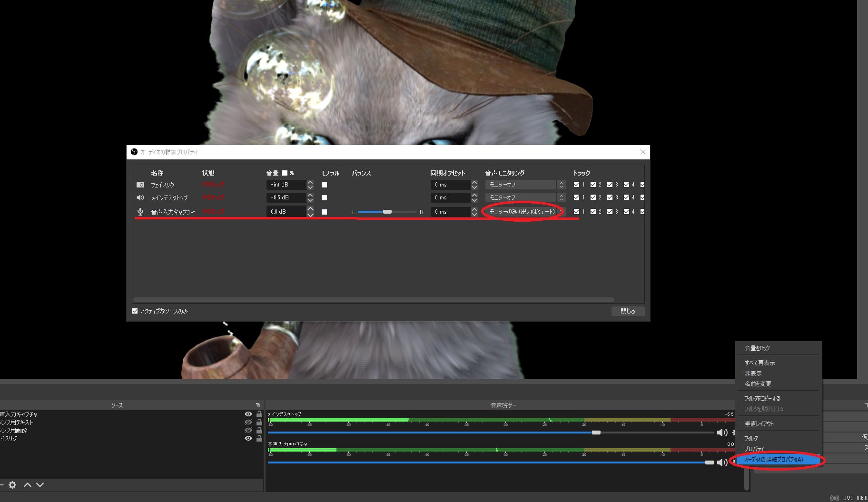The height and width of the screenshot is (502, 868).
Task: Uncheck track 4 for フェイスリグ
Action: [626, 185]
